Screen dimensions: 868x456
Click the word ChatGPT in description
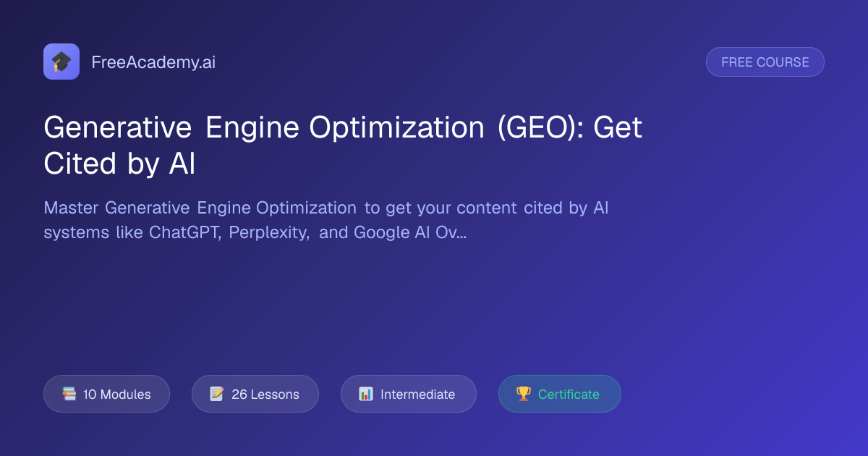(x=184, y=234)
